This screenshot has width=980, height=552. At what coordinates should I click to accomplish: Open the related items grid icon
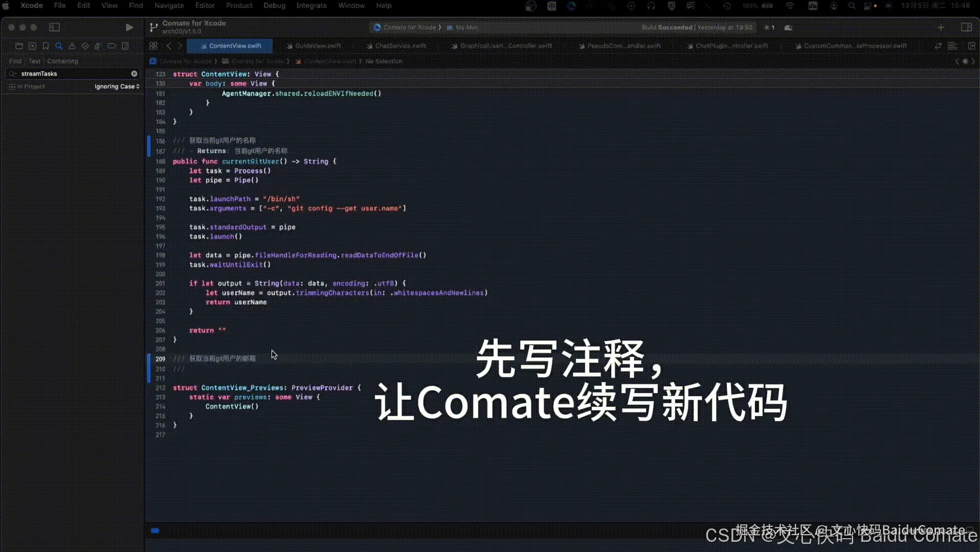153,46
